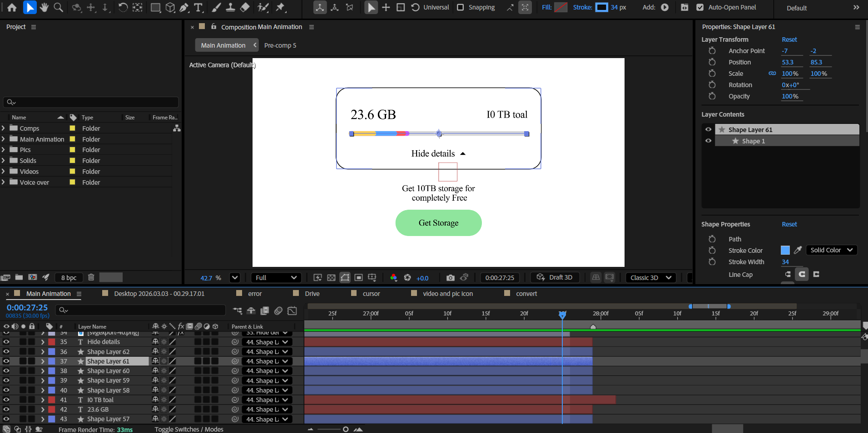Select the Hand tool
868x433 pixels.
[44, 7]
